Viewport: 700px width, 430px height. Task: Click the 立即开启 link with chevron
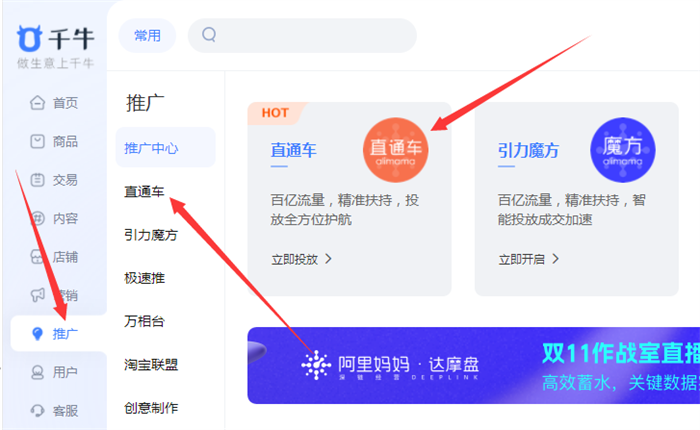(529, 259)
